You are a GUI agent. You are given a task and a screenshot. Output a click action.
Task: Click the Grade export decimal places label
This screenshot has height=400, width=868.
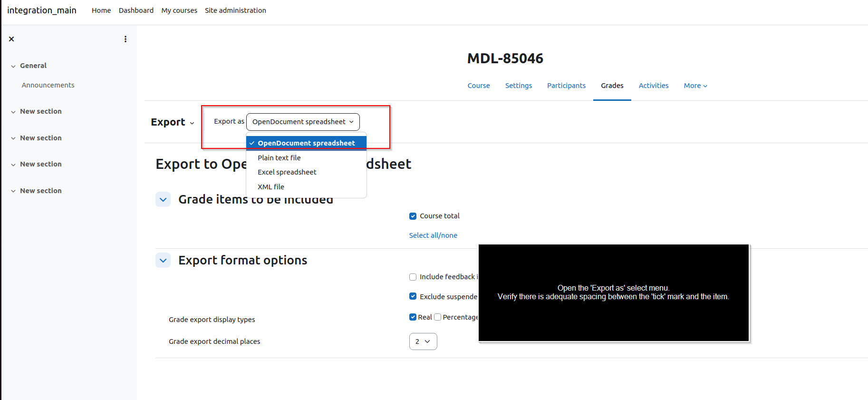(214, 341)
